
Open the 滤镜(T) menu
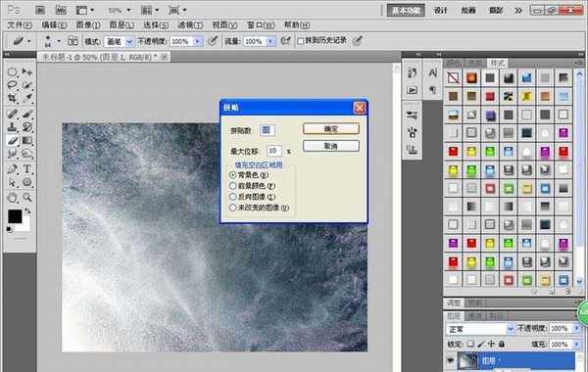tap(190, 25)
